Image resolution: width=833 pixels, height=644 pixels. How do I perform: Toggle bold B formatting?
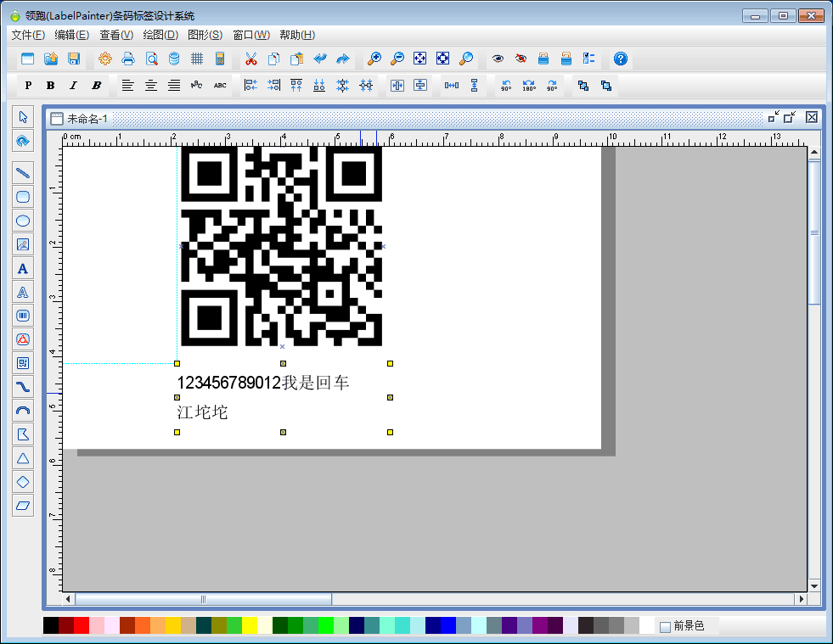click(x=50, y=85)
